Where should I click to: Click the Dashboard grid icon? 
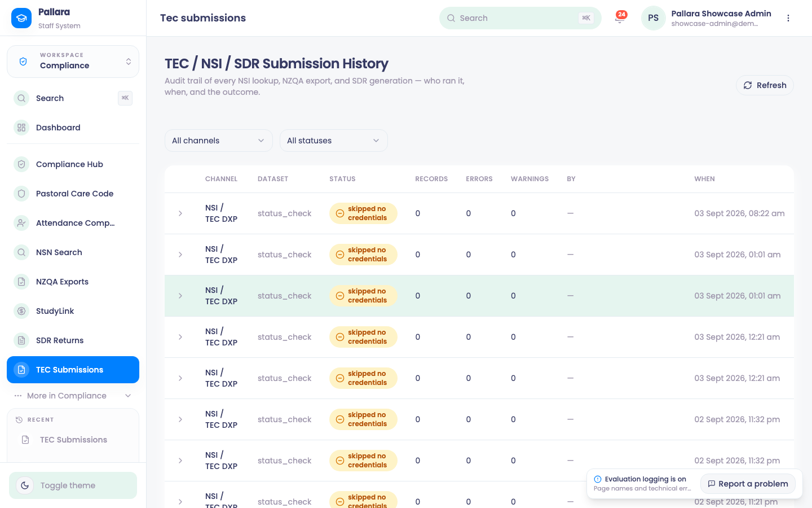point(21,128)
